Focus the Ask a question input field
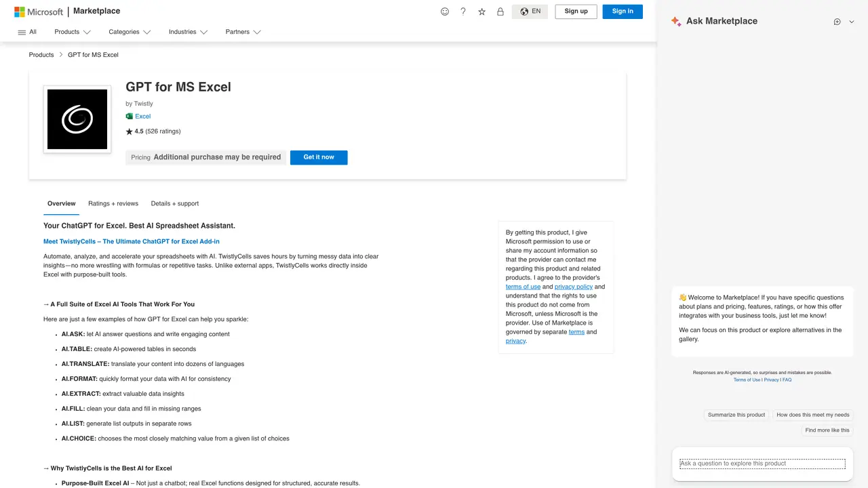 (762, 464)
